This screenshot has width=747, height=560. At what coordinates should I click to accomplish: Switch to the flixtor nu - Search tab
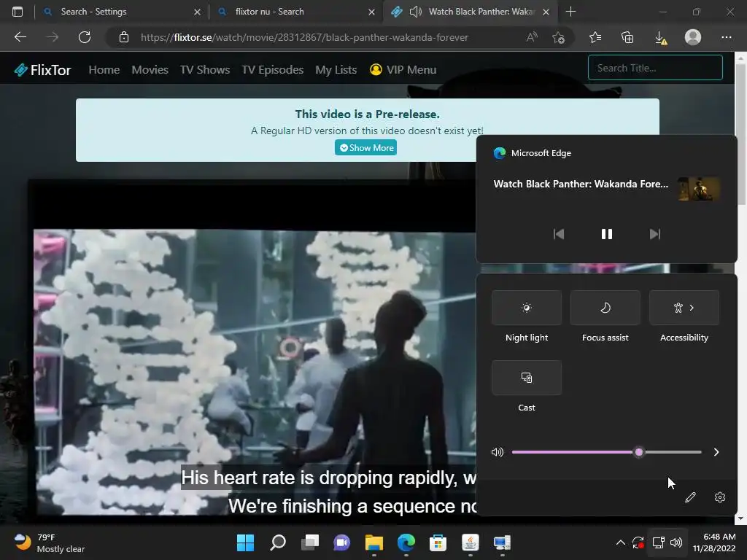click(295, 12)
